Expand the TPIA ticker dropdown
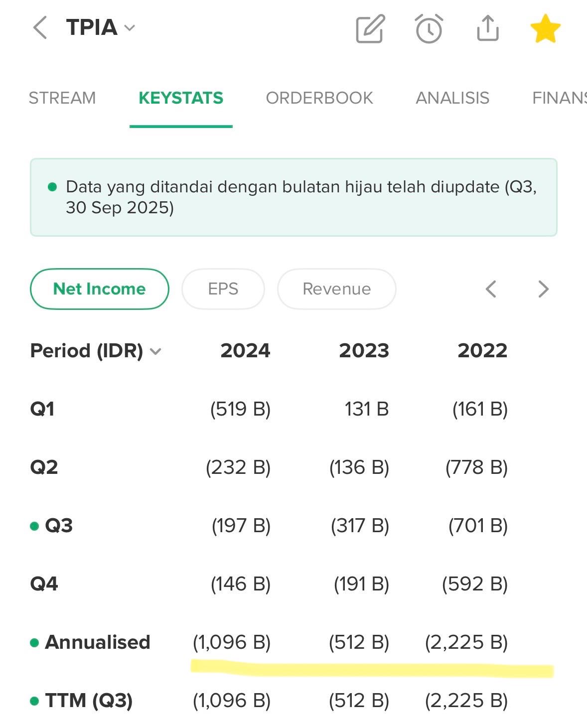The width and height of the screenshot is (587, 728). pyautogui.click(x=130, y=28)
